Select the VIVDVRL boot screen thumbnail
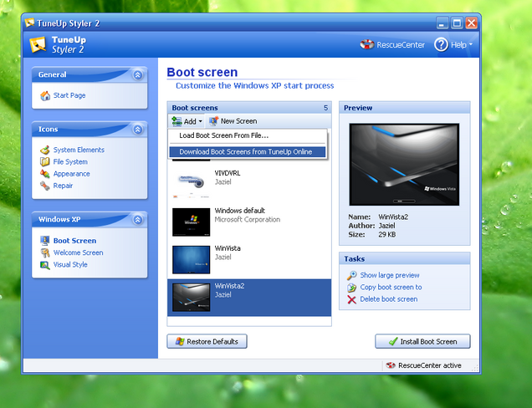The width and height of the screenshot is (532, 408). pos(191,185)
